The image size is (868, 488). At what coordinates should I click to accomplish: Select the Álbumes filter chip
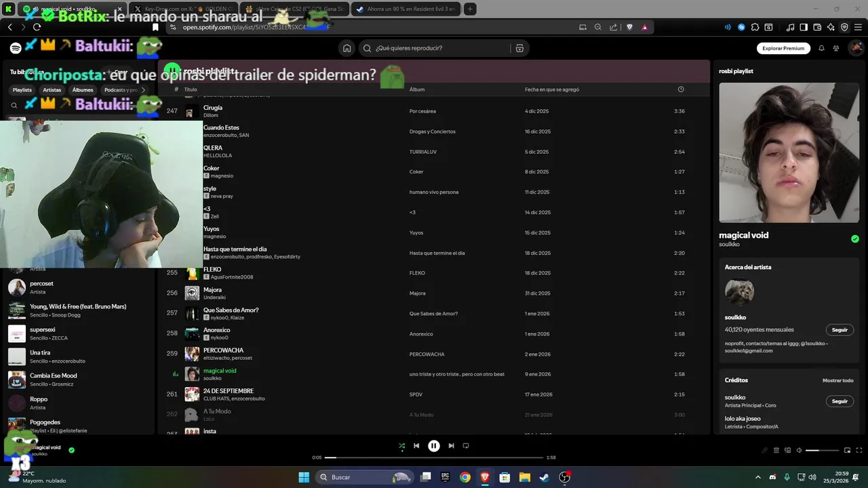coord(83,89)
